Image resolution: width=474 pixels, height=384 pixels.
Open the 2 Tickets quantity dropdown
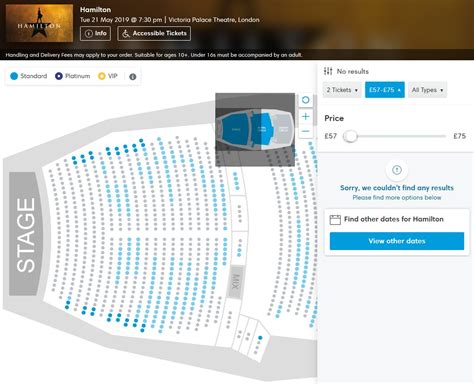(342, 90)
